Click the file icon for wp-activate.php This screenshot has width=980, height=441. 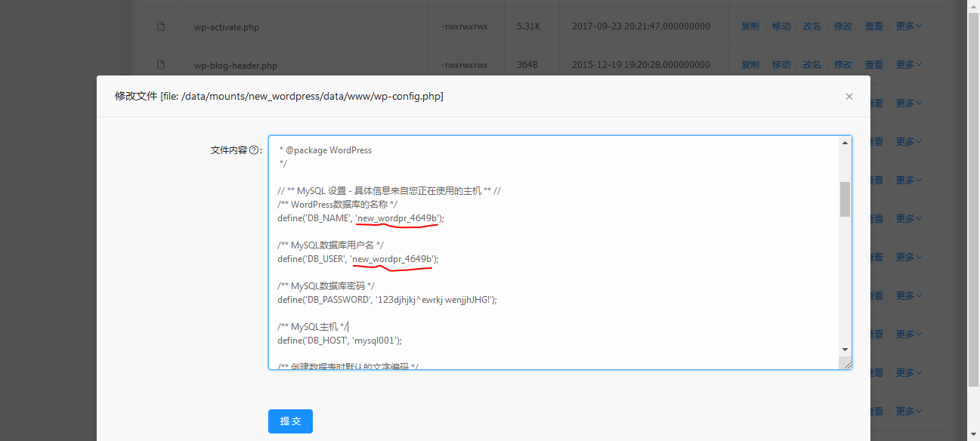pos(160,26)
